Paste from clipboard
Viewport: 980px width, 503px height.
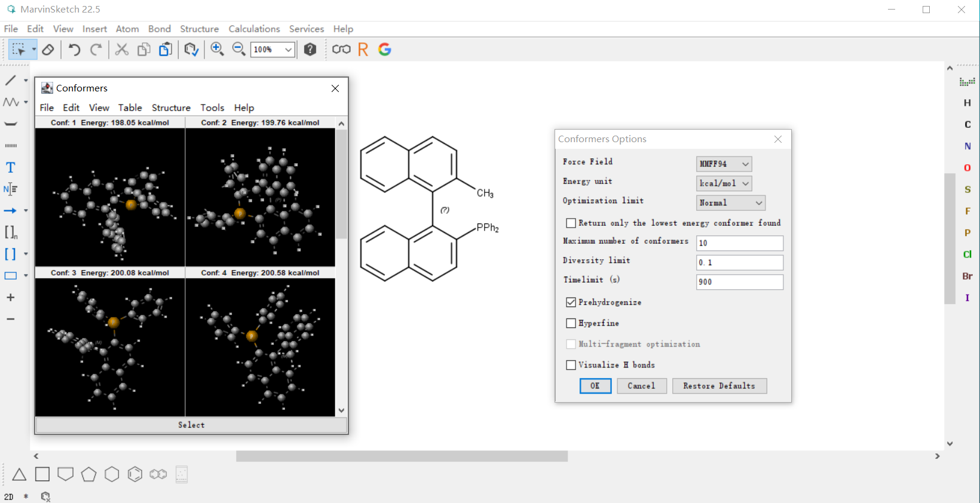[x=166, y=50]
